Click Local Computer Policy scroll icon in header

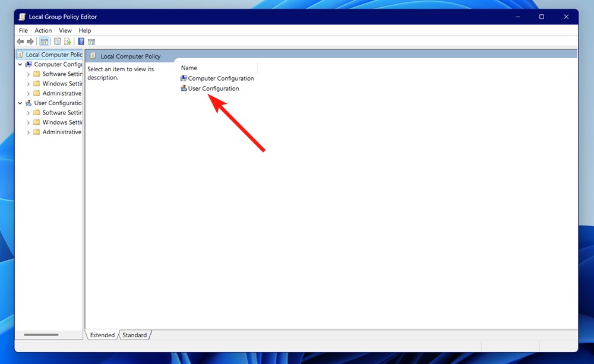coord(93,56)
